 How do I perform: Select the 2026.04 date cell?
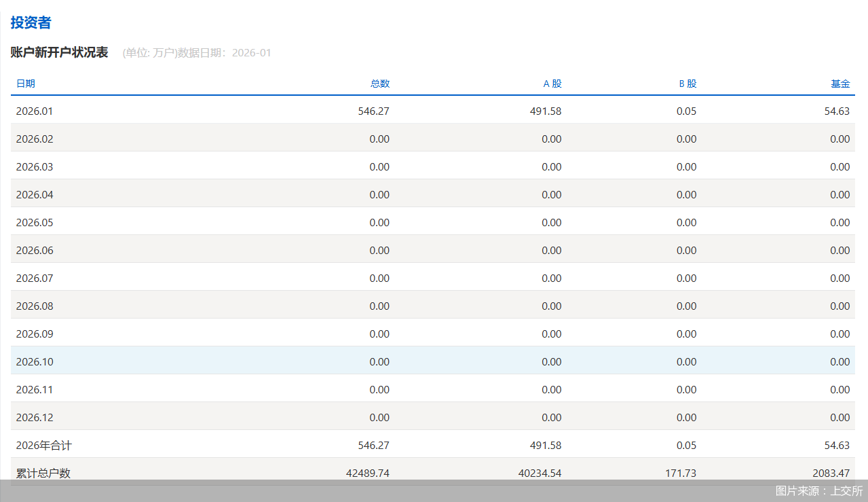35,194
